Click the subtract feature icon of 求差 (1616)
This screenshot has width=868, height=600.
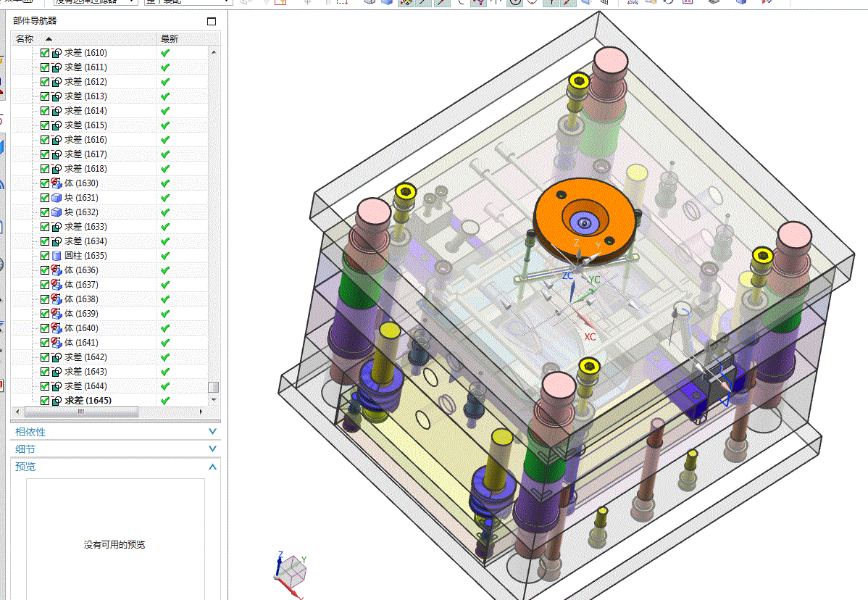[x=57, y=140]
